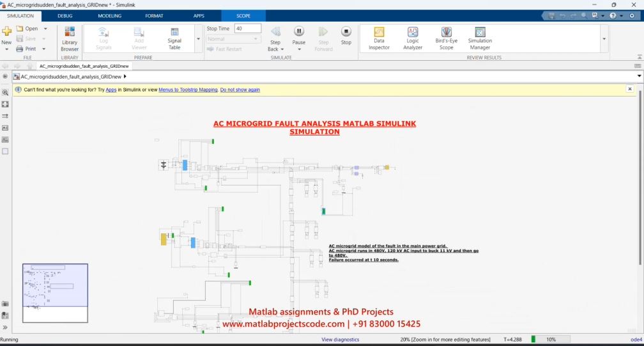The image size is (644, 346).
Task: Click the Data Inspector icon
Action: coord(379,38)
